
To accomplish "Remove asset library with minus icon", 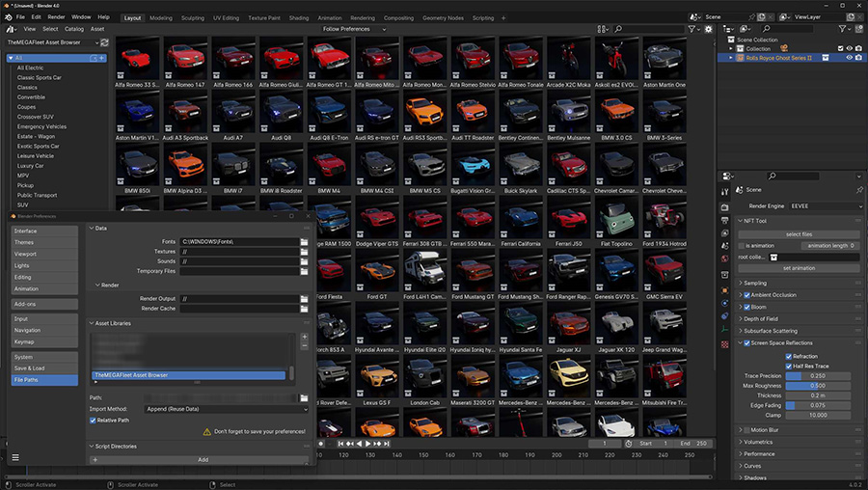I will [305, 346].
